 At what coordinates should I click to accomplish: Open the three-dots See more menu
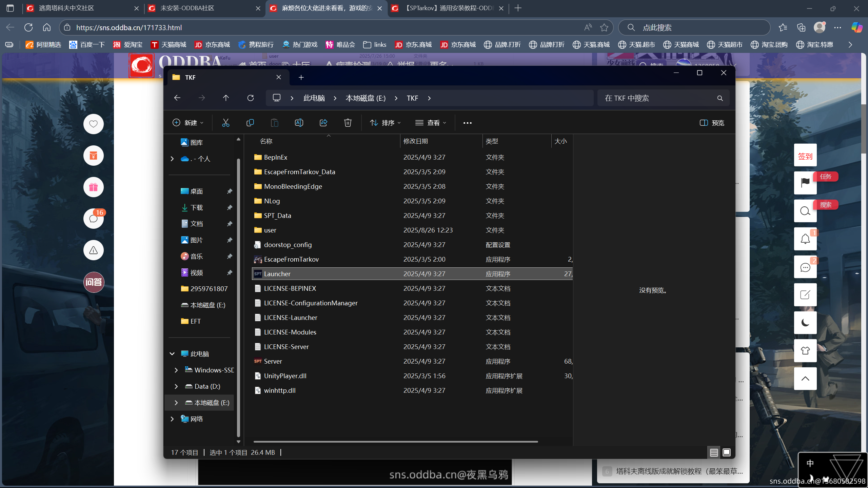[x=468, y=123]
